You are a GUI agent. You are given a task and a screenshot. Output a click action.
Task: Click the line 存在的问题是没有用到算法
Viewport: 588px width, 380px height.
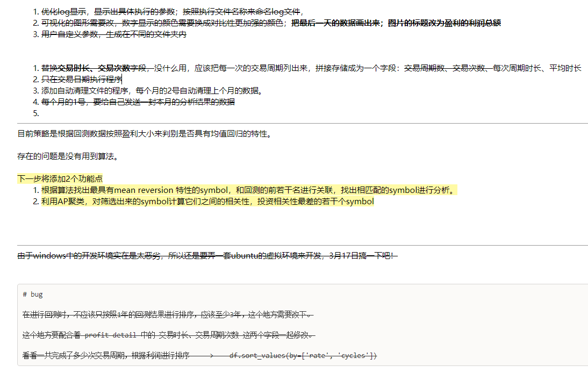pos(67,156)
